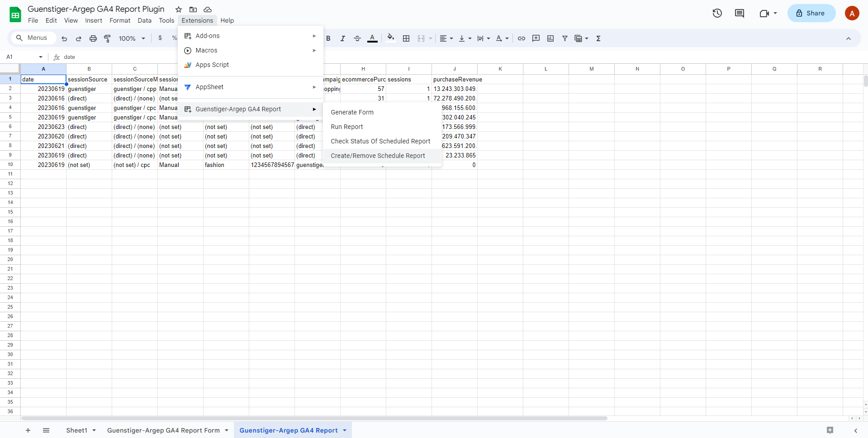
Task: Open Guenstiger-Argep GA4 Report tab dropdown
Action: 345,430
